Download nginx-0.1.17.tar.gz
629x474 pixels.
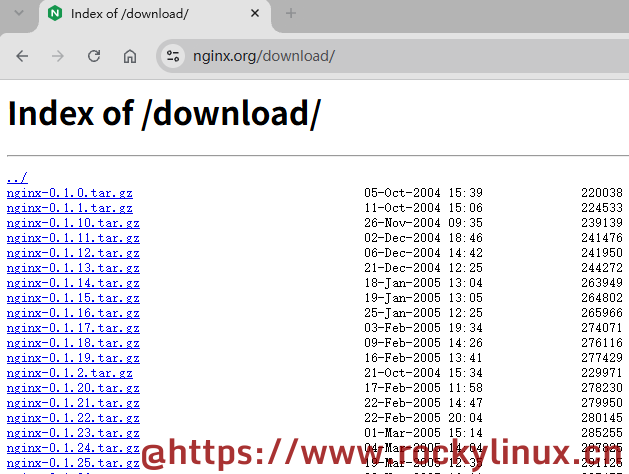[x=73, y=328]
